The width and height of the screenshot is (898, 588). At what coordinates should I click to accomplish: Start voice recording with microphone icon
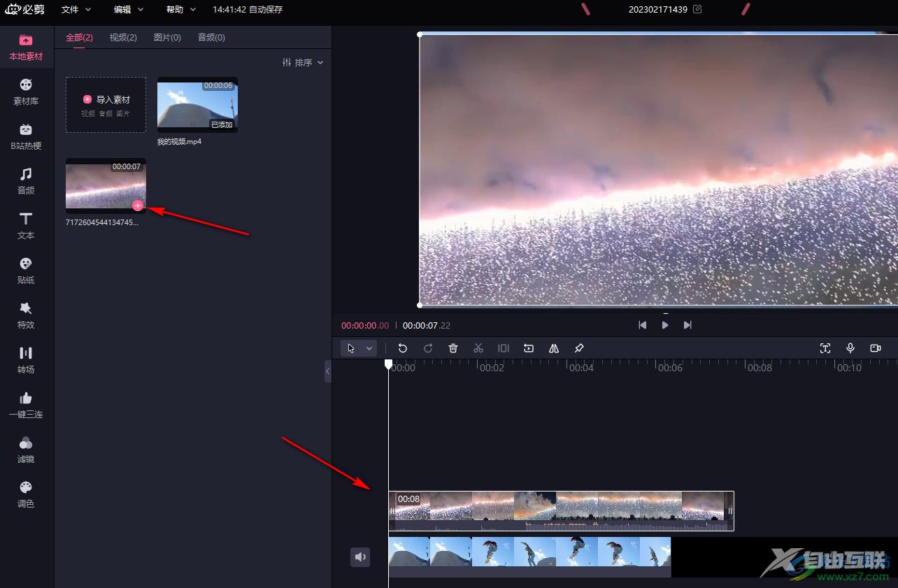(x=850, y=348)
